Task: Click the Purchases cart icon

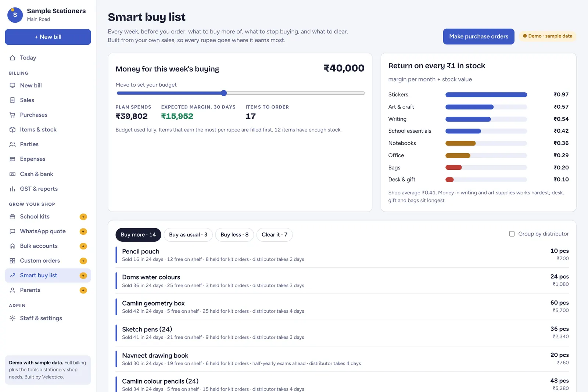Action: pos(12,115)
